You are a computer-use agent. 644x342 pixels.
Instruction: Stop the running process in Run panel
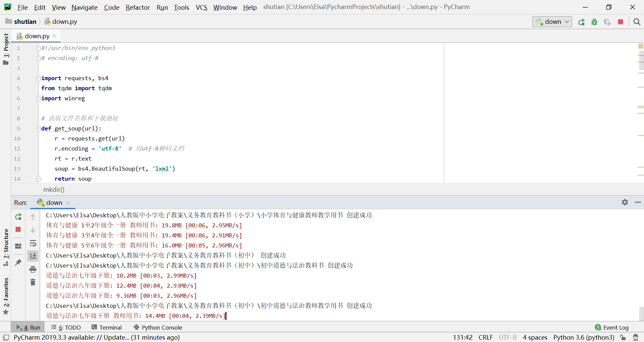tap(18, 230)
